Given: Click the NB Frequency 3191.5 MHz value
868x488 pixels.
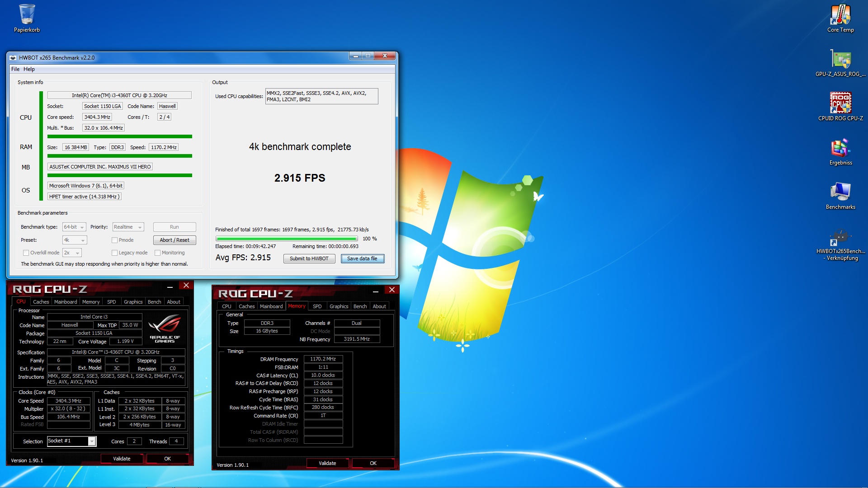Looking at the screenshot, I should coord(357,339).
